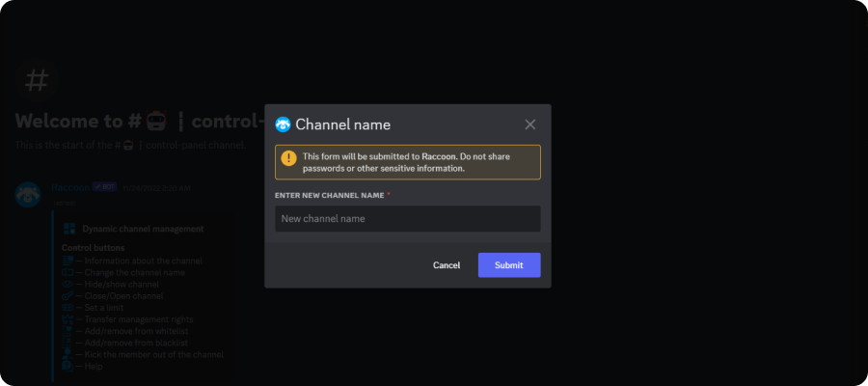Click the 'Channel name' modal title text

(342, 124)
